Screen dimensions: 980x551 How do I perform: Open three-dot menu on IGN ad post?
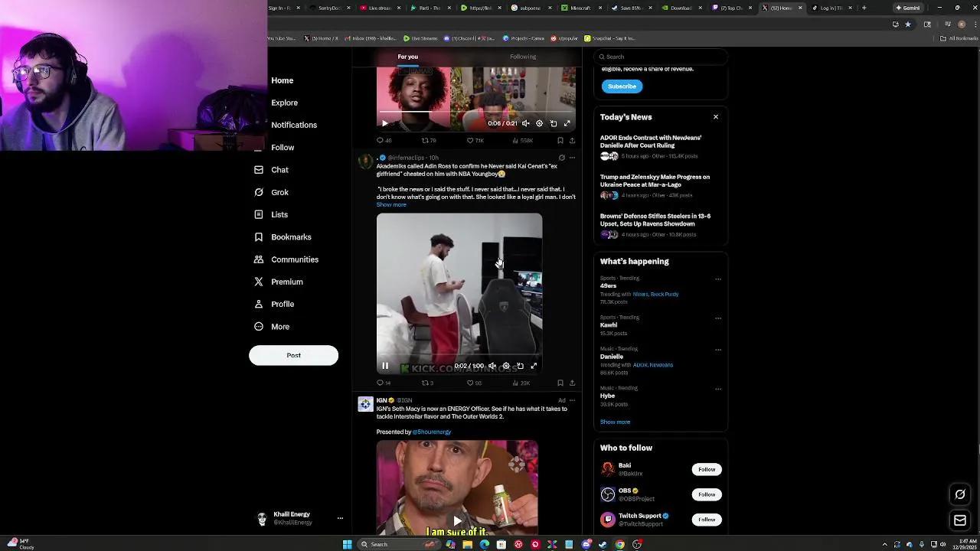tap(572, 400)
